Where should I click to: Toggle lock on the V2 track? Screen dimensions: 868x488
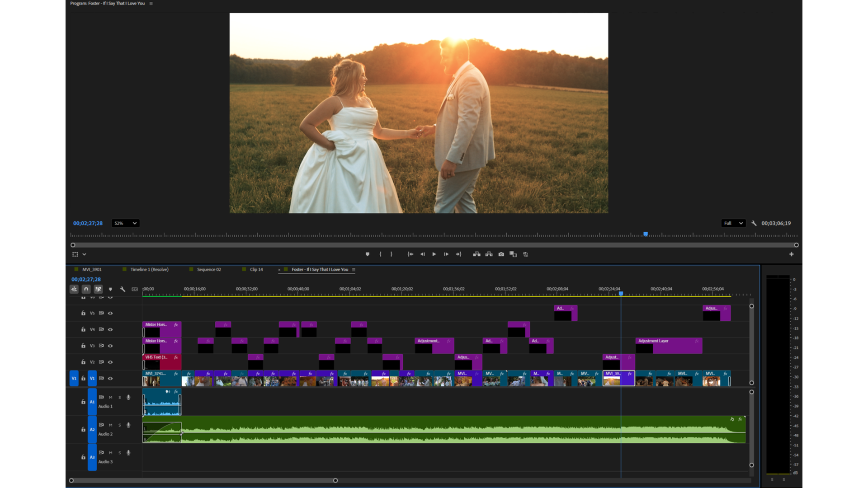pos(83,362)
